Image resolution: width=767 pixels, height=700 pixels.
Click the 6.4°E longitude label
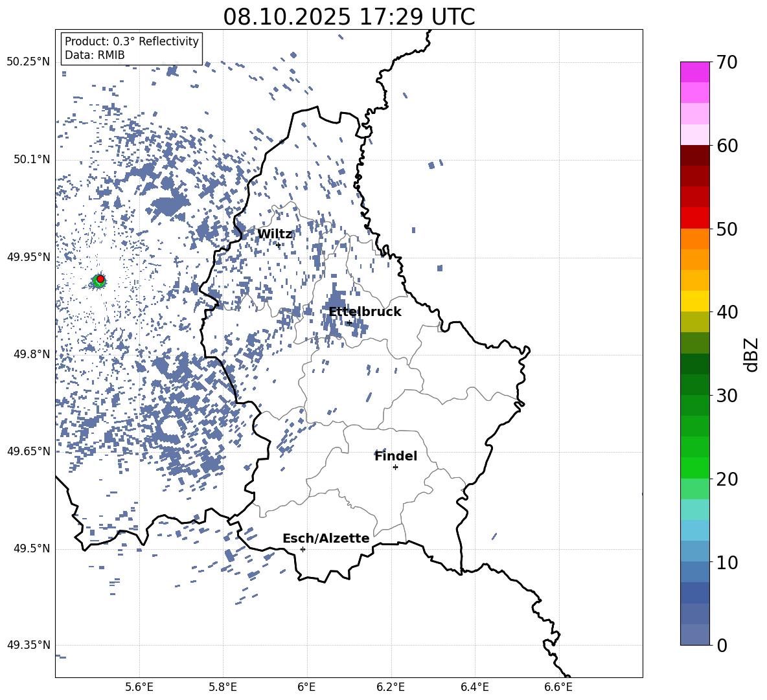(x=474, y=687)
